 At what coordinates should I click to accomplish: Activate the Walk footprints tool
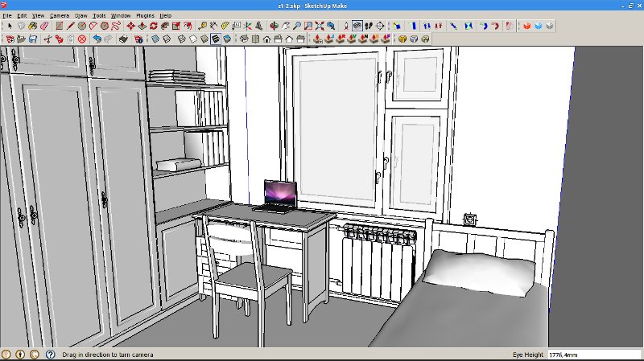pyautogui.click(x=369, y=26)
